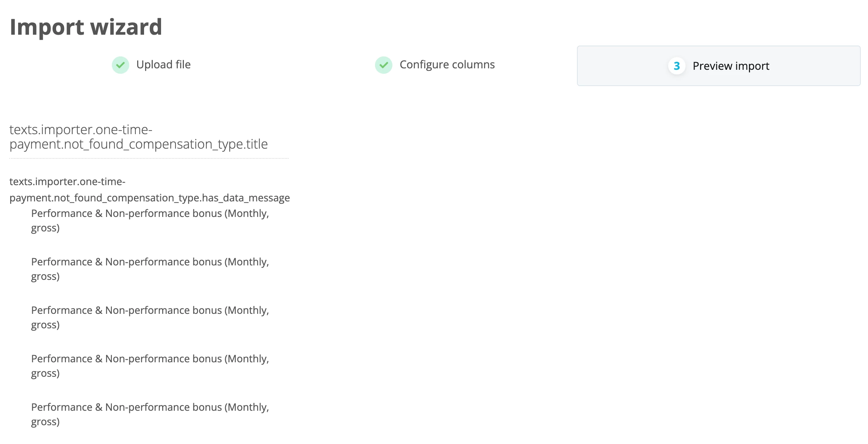
Task: Click the highlighted Preview import step box
Action: [x=719, y=66]
